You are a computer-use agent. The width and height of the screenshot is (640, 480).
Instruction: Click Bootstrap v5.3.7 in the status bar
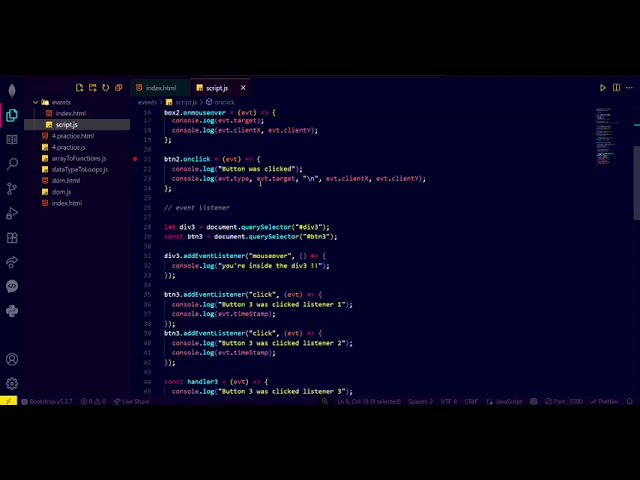(47, 401)
